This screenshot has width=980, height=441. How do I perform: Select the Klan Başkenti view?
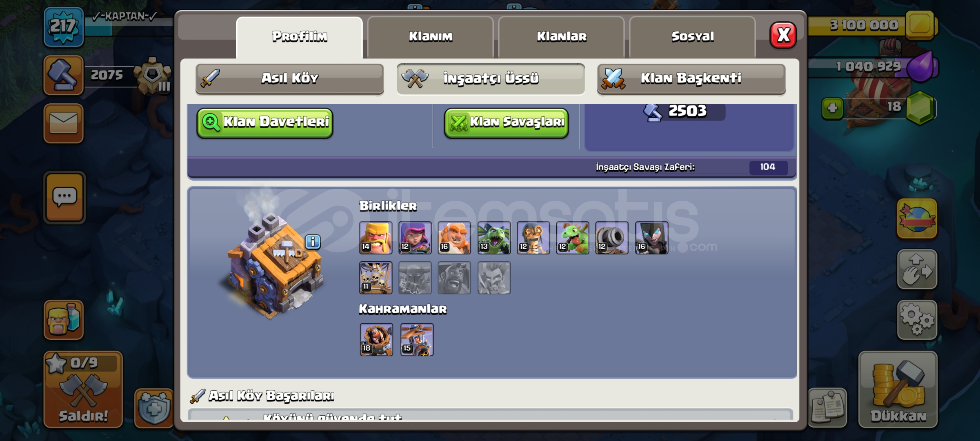pyautogui.click(x=691, y=78)
